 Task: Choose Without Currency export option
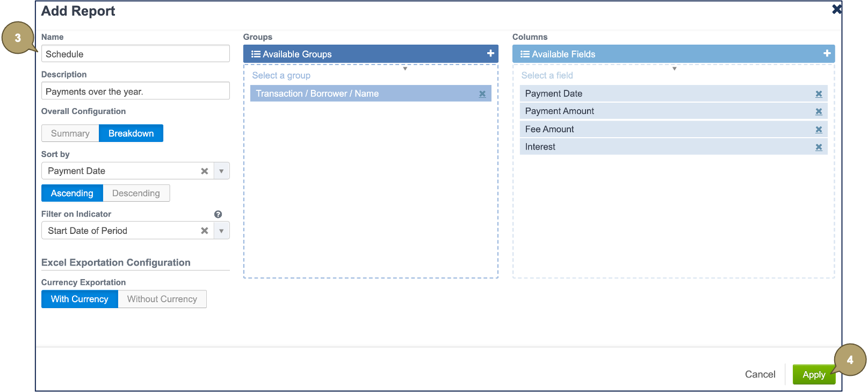pos(162,299)
